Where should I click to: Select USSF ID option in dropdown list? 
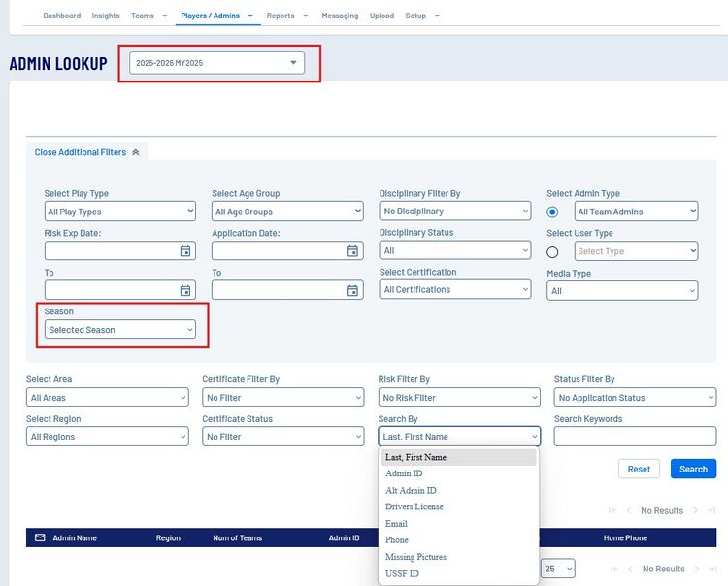pyautogui.click(x=402, y=573)
